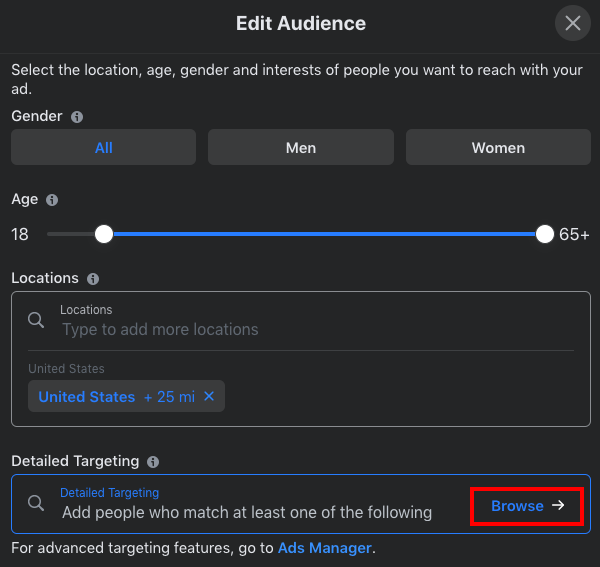Click the search icon in Detailed Targeting
The height and width of the screenshot is (567, 600).
click(x=36, y=504)
